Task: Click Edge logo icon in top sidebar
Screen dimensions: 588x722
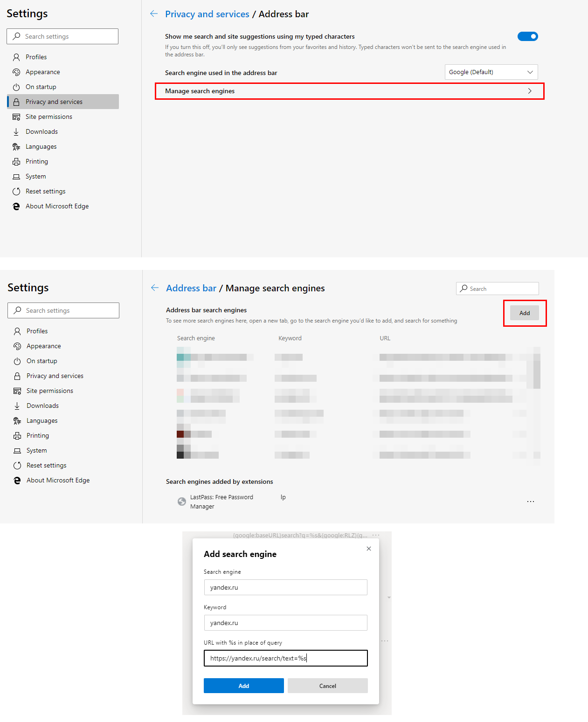Action: click(x=16, y=206)
